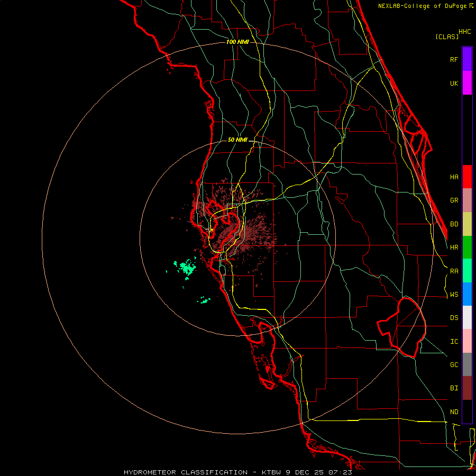Pick the blue WS legend swatch

click(x=467, y=294)
